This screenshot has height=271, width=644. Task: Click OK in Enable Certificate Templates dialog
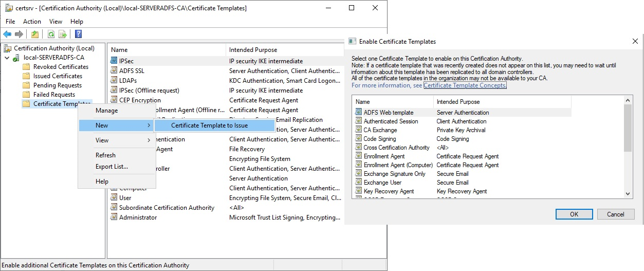pos(574,214)
